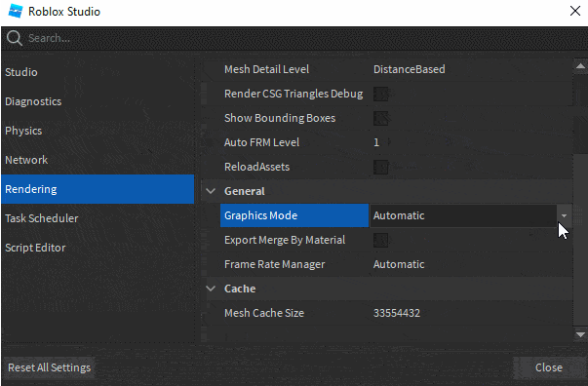This screenshot has width=588, height=386.
Task: Click the Close button at bottom
Action: coord(549,367)
